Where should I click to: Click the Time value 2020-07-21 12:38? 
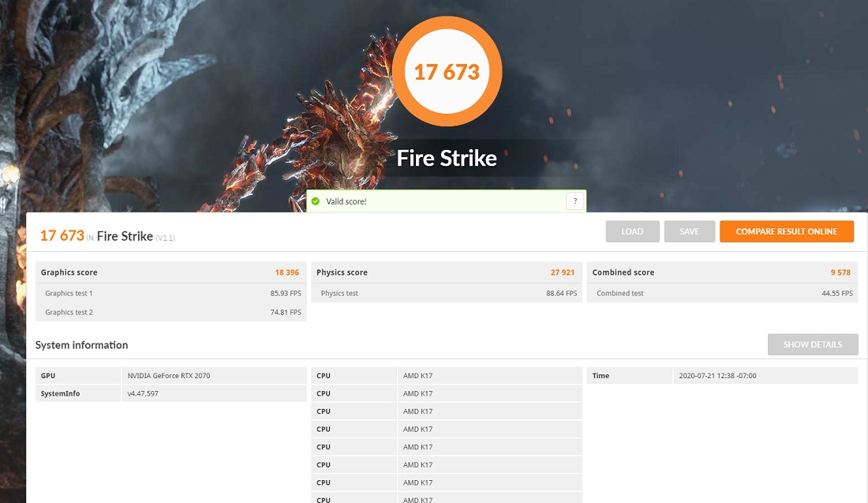[717, 376]
